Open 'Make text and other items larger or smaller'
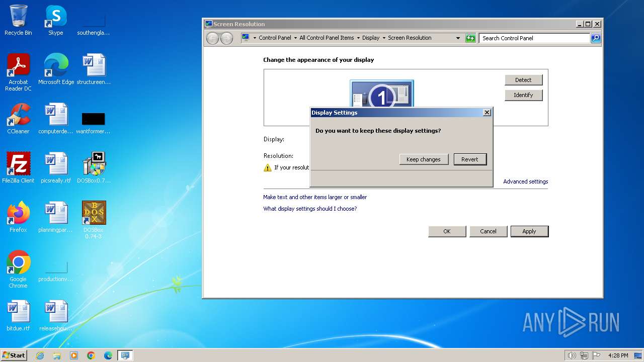 pos(315,197)
